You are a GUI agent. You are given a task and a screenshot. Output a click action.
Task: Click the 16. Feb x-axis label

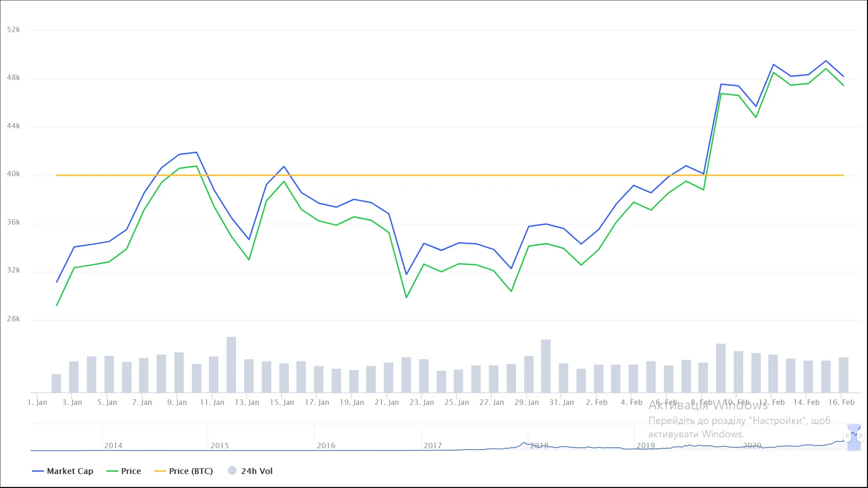(x=841, y=402)
